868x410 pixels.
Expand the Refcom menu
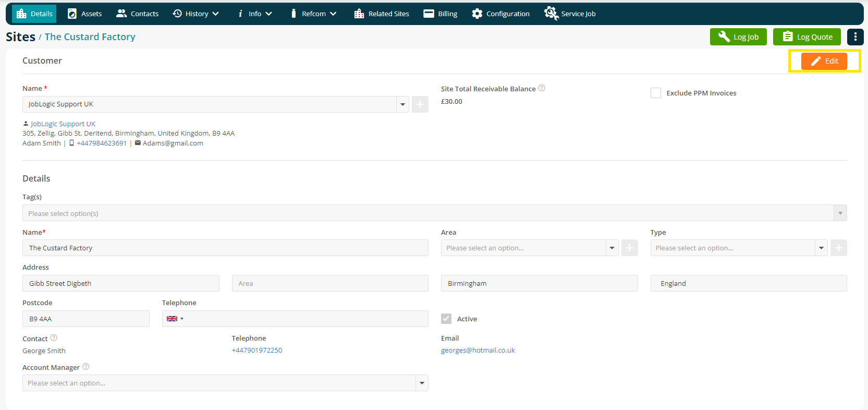[x=313, y=14]
